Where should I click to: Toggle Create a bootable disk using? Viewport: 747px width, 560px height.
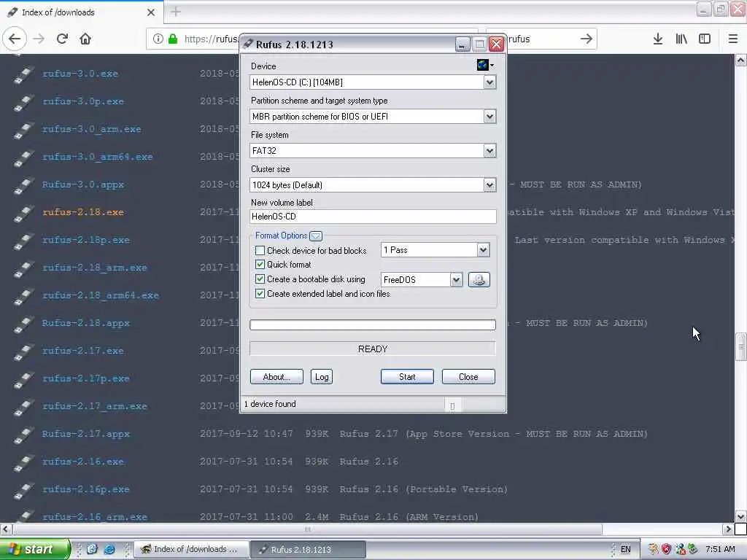pos(260,279)
